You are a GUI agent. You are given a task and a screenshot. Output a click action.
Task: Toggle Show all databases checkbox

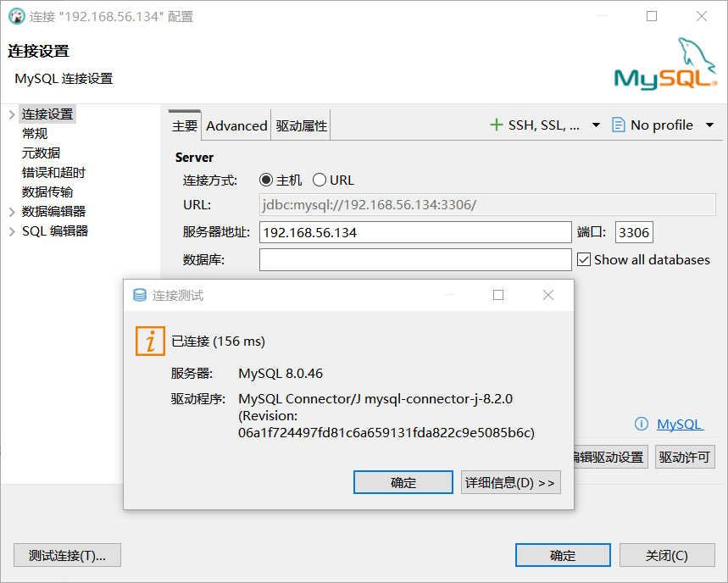click(584, 259)
